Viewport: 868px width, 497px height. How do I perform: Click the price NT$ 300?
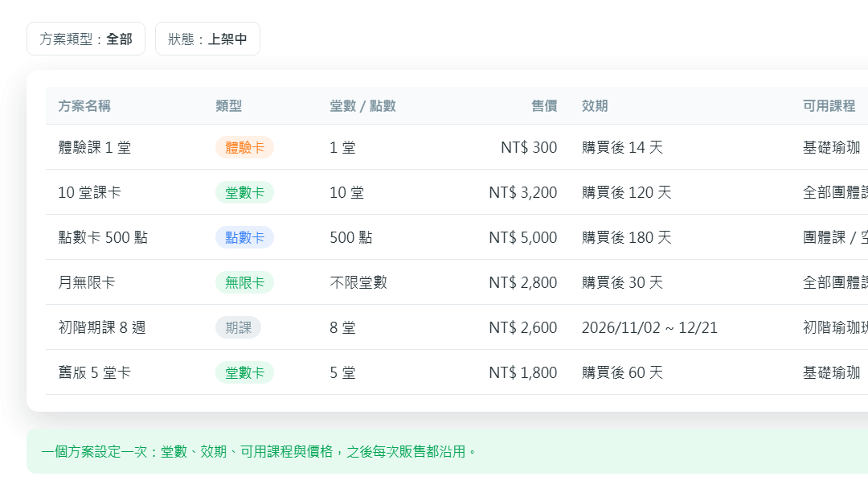coord(529,147)
